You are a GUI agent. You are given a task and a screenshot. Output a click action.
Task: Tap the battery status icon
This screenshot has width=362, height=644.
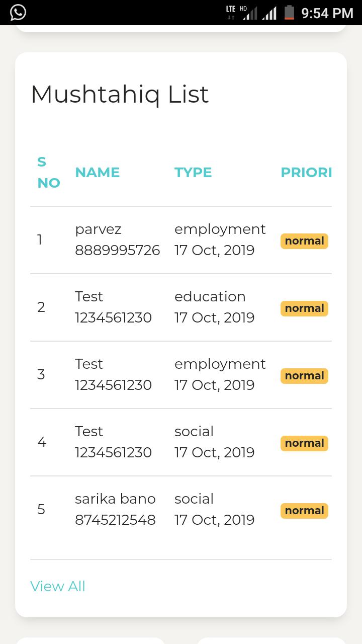[x=289, y=12]
